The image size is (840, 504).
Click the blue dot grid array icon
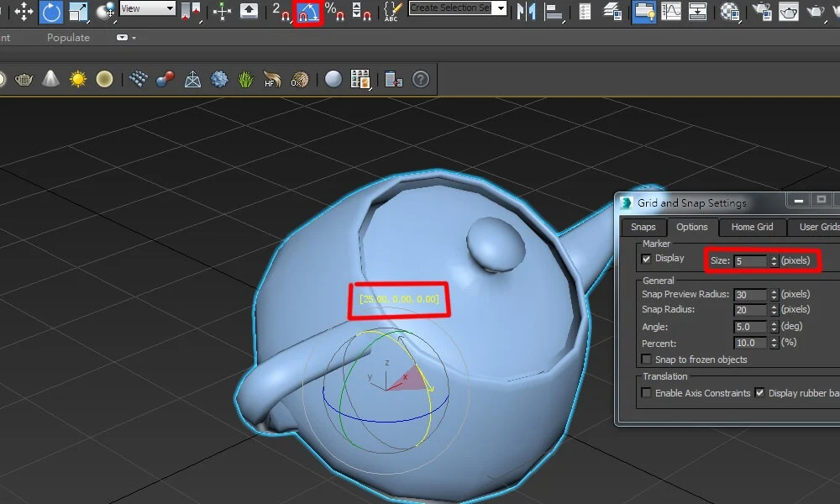pos(139,79)
